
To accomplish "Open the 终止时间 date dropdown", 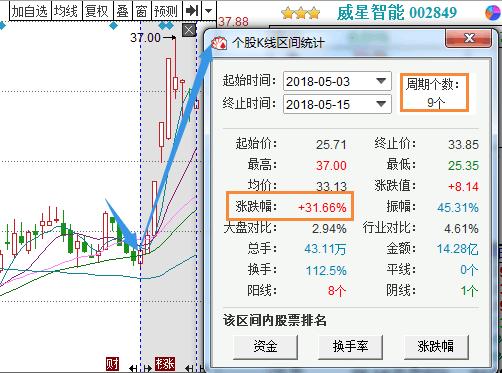I will tap(381, 104).
